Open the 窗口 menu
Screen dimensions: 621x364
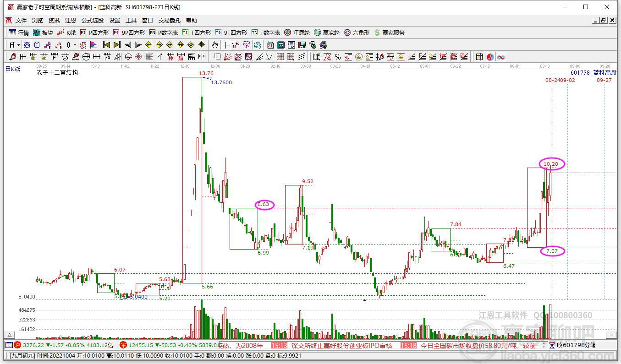[x=148, y=21]
